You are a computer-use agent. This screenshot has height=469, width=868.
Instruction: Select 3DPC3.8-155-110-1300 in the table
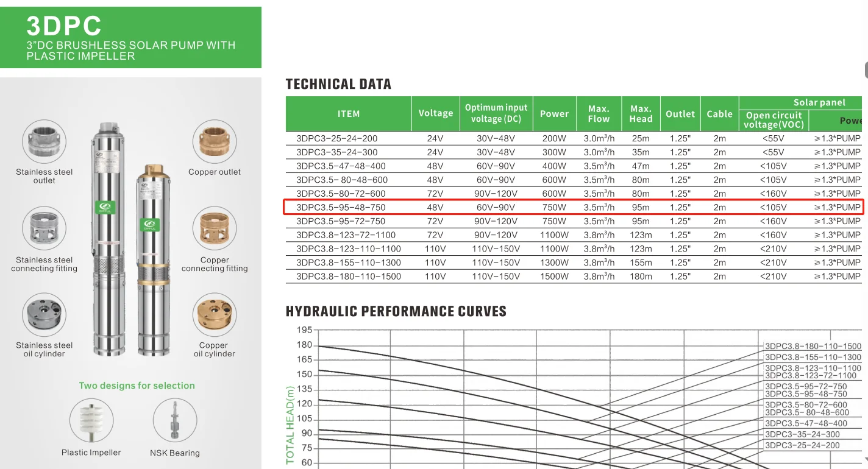point(349,263)
